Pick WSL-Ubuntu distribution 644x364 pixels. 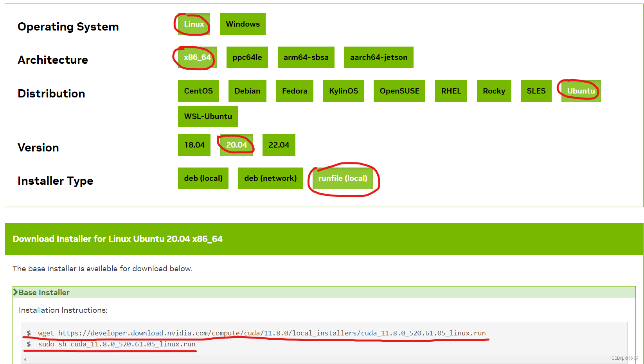pos(208,116)
